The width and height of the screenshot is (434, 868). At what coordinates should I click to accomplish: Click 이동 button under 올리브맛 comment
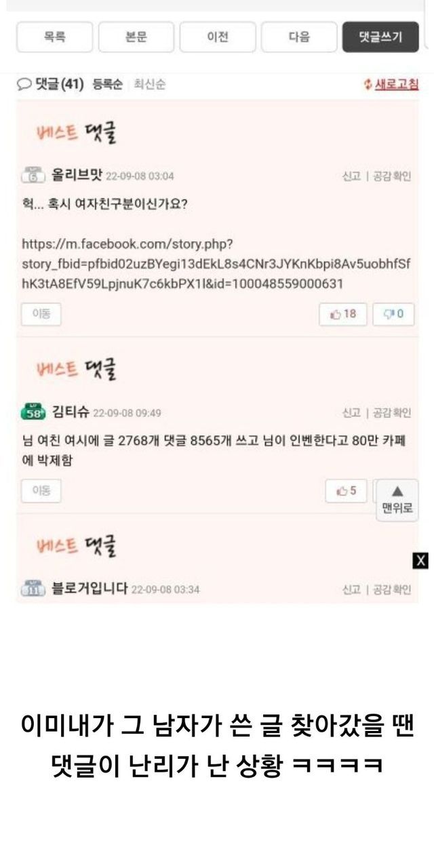tap(41, 314)
